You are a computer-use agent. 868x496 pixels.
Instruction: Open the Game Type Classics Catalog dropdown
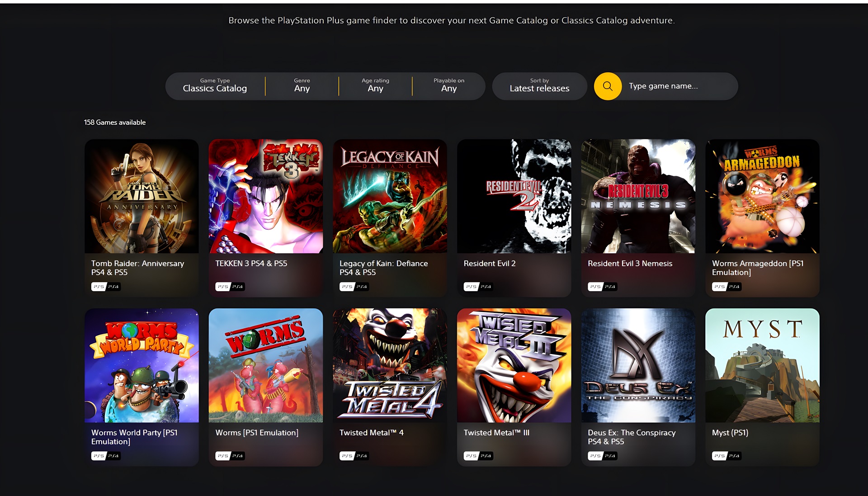215,85
